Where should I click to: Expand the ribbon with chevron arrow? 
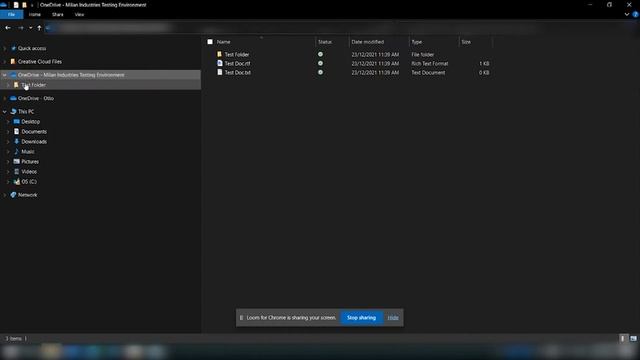627,14
